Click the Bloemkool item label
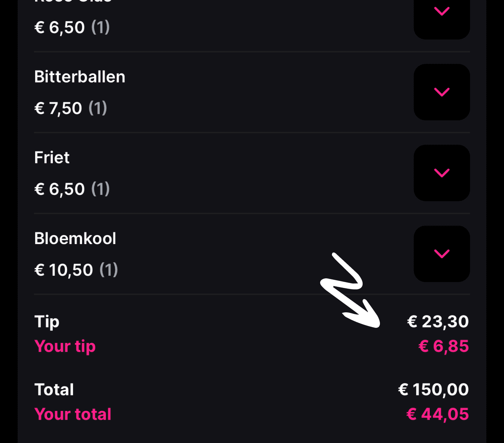Viewport: 504px width, 443px height. pos(75,238)
